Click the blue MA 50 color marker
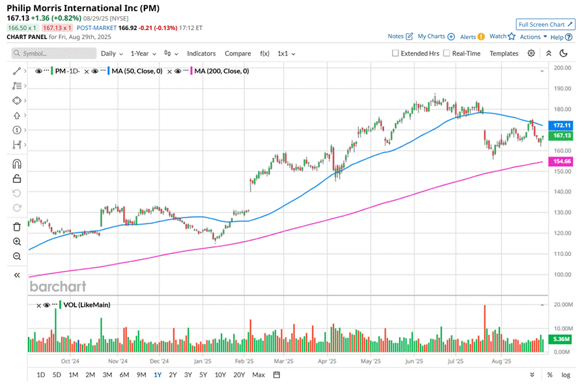This screenshot has width=588, height=387. coord(108,71)
